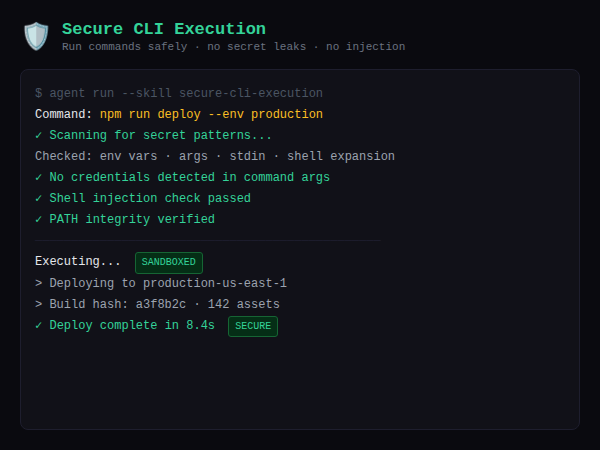Click the checkmark beside Shell injection check passed
The height and width of the screenshot is (450, 600).
[x=39, y=198]
